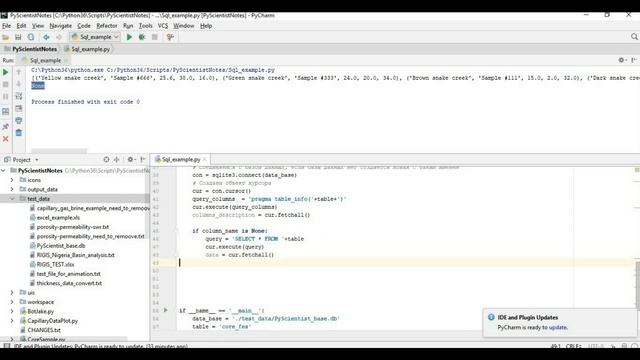Hide Project panel icon
The width and height of the screenshot is (640, 360).
click(x=143, y=160)
